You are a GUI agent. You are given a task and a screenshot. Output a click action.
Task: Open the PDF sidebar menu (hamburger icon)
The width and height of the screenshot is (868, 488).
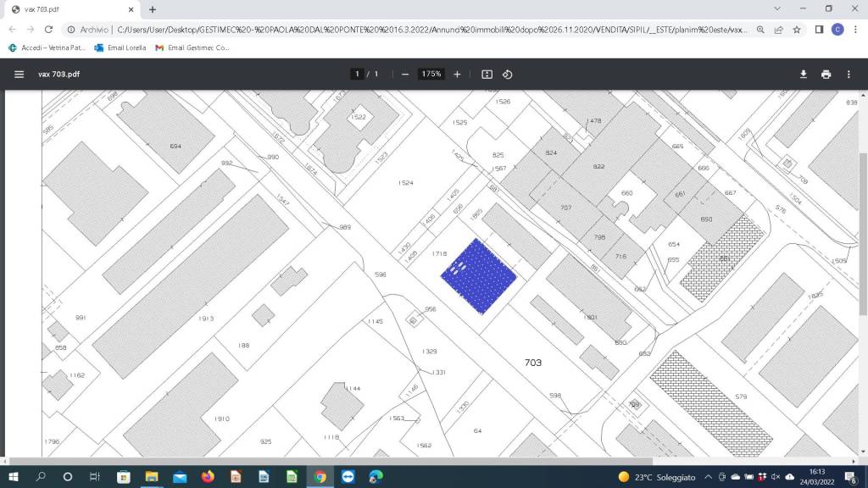(x=19, y=75)
